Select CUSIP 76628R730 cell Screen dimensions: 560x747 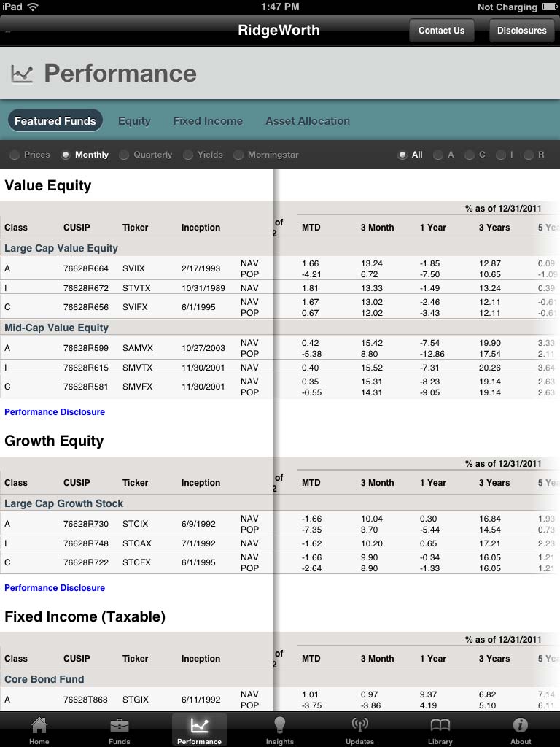[x=86, y=524]
